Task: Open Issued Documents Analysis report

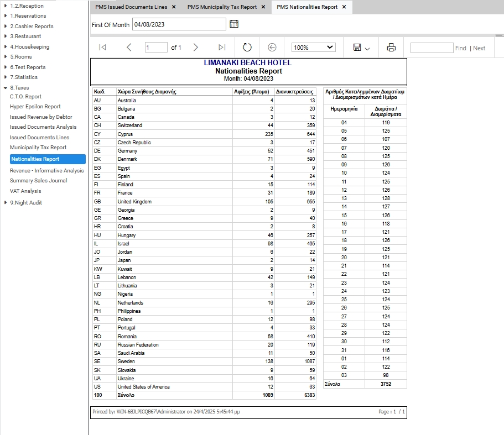Action: tap(43, 127)
